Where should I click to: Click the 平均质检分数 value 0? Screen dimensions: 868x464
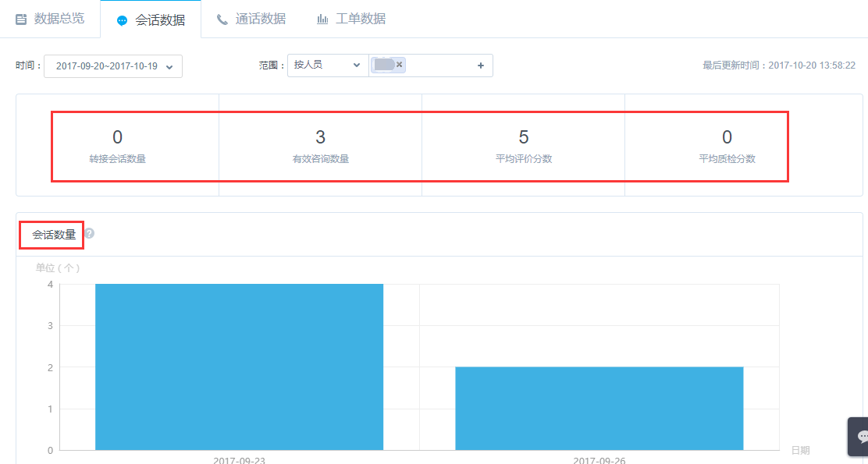pos(727,136)
